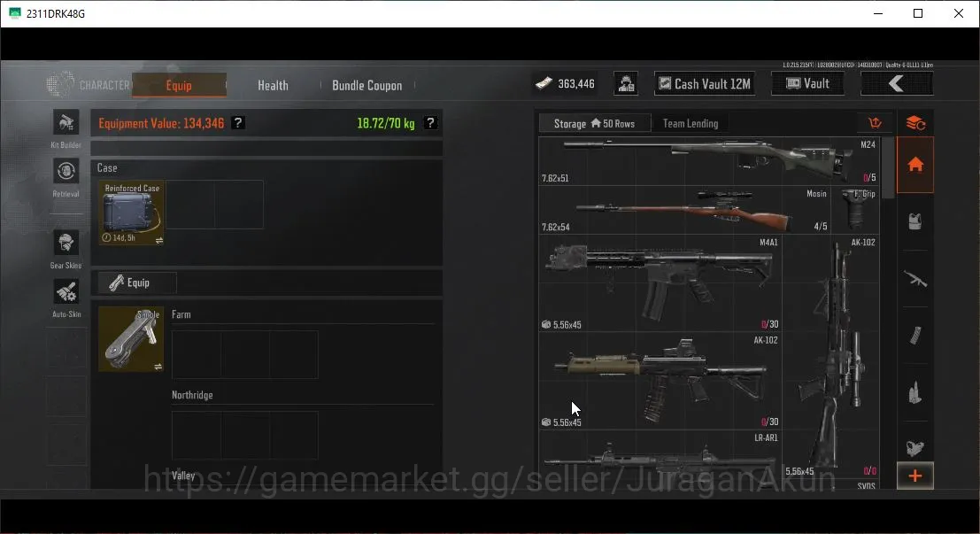The height and width of the screenshot is (534, 980).
Task: Click the empty case slot beside Reinforced Case
Action: click(190, 205)
